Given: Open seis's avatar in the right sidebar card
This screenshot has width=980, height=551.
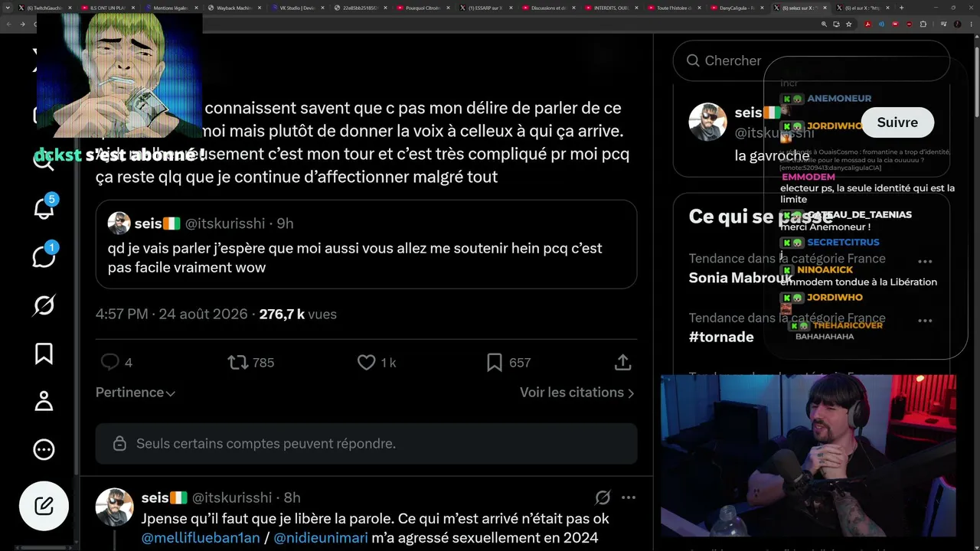Looking at the screenshot, I should click(x=707, y=122).
